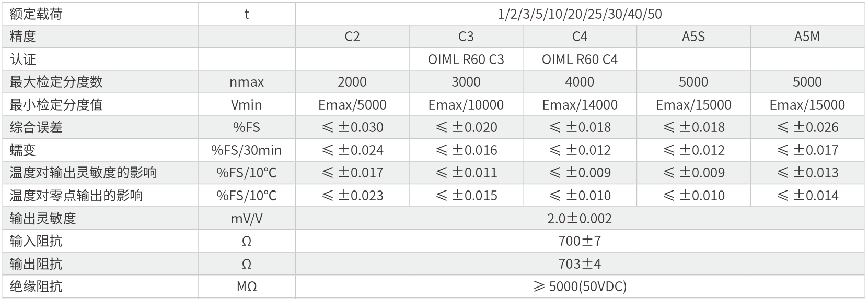The width and height of the screenshot is (868, 299).
Task: Select the ≥ 5000(50VDC) insulation resistance cell
Action: (x=580, y=286)
